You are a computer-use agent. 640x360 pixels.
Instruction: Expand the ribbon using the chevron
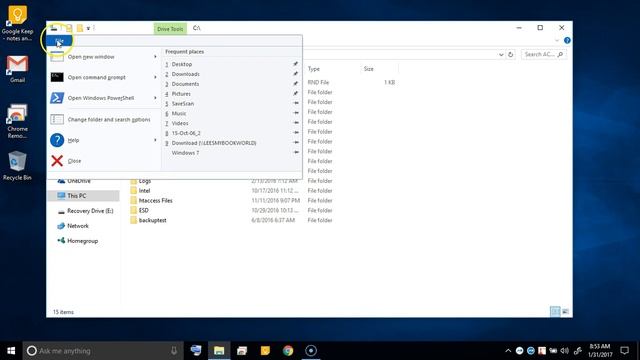557,40
